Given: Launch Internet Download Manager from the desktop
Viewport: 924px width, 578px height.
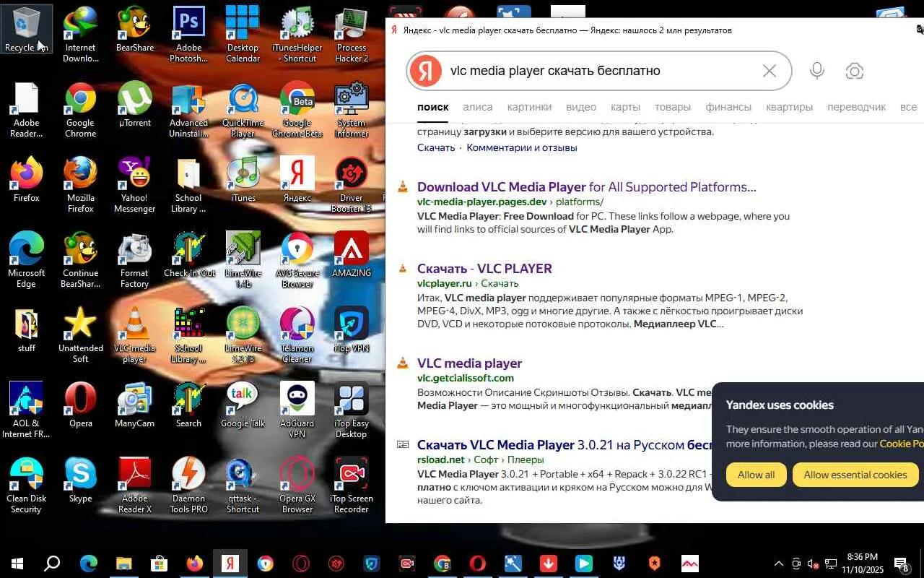Looking at the screenshot, I should (80, 35).
